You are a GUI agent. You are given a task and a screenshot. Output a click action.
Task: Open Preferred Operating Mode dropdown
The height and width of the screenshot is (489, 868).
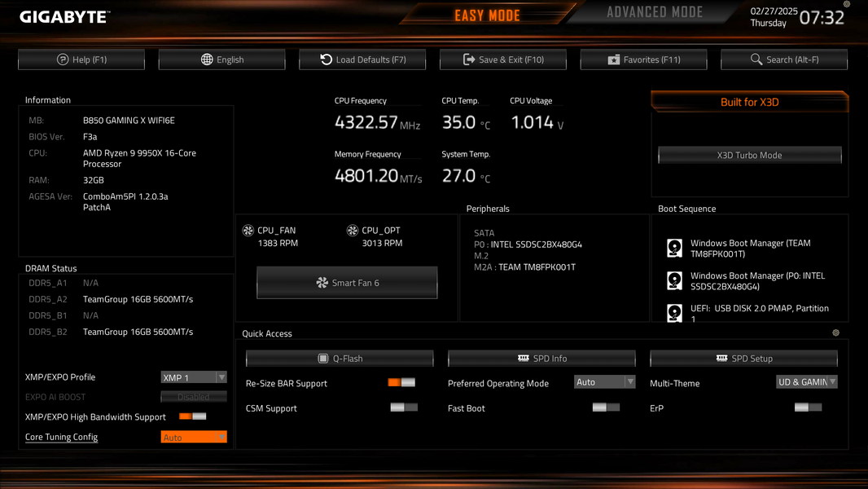click(604, 382)
